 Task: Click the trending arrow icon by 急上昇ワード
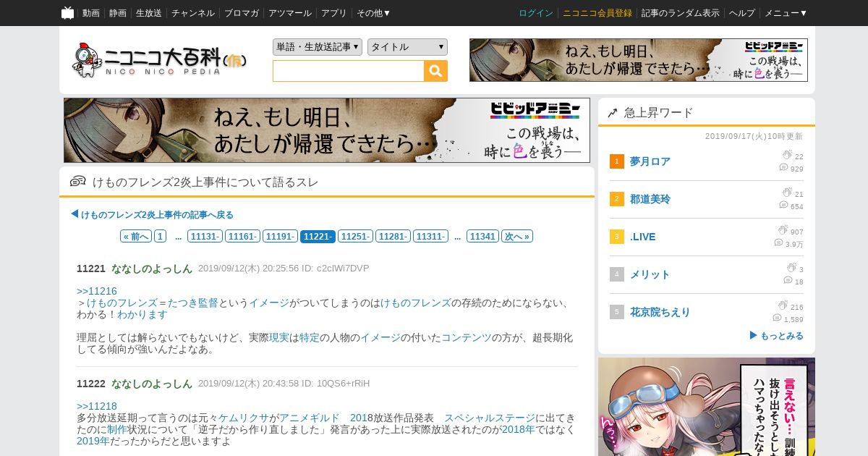click(x=613, y=113)
